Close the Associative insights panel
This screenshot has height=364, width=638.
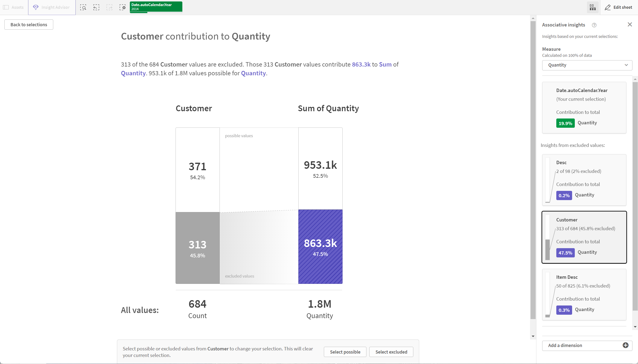coord(630,24)
